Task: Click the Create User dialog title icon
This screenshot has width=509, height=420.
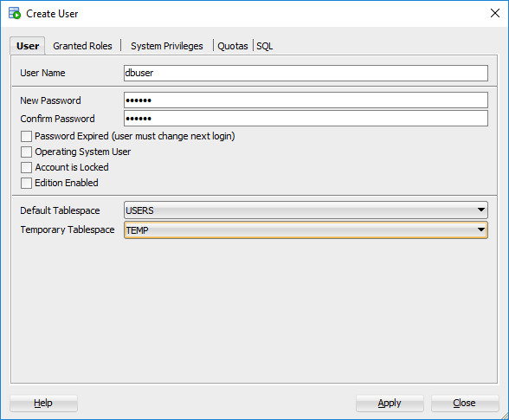Action: click(15, 14)
